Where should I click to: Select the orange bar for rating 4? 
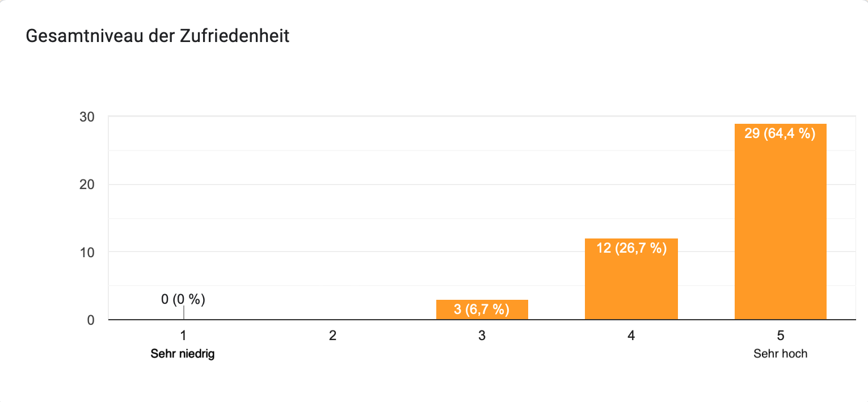(x=631, y=279)
